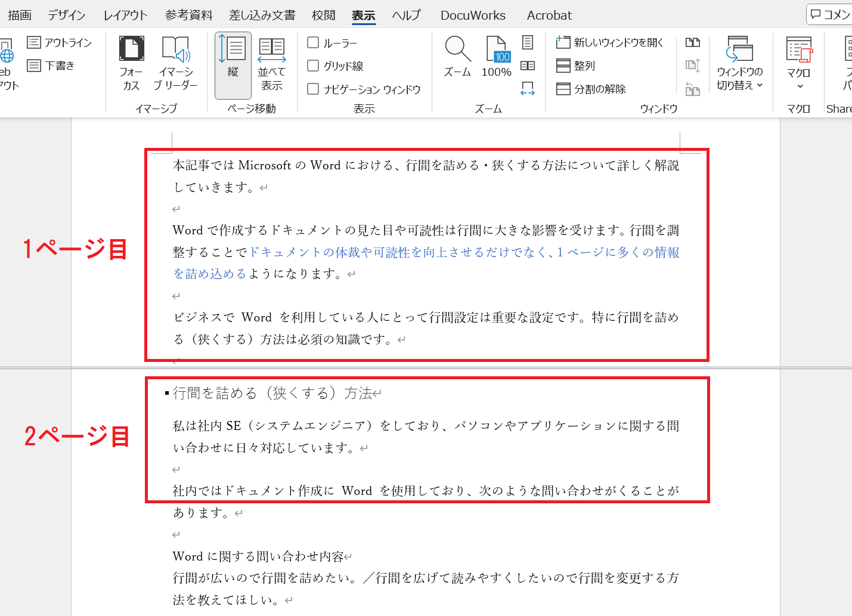Click the view side by side icon
Image resolution: width=852 pixels, height=616 pixels.
tap(693, 42)
